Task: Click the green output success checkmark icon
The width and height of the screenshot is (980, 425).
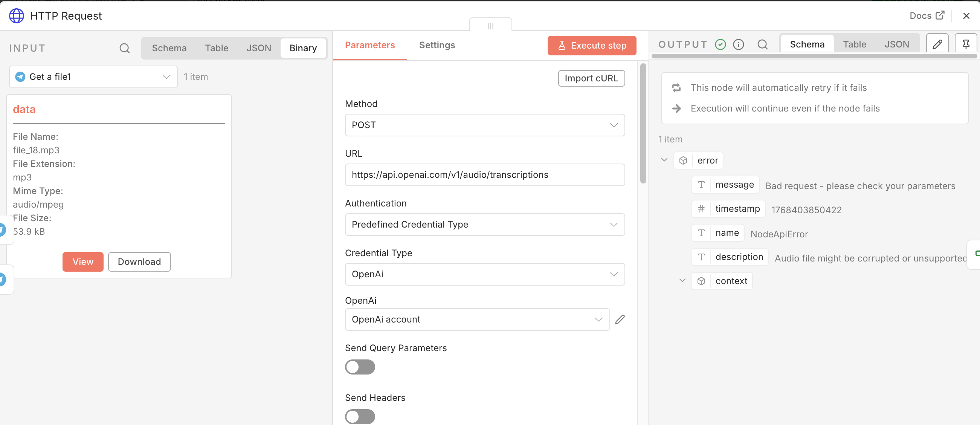Action: (720, 44)
